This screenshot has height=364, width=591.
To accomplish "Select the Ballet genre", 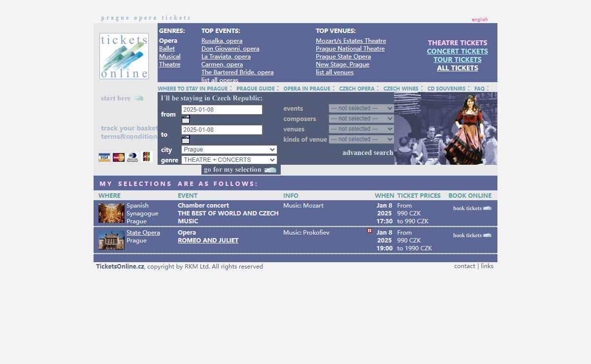I will pyautogui.click(x=167, y=49).
